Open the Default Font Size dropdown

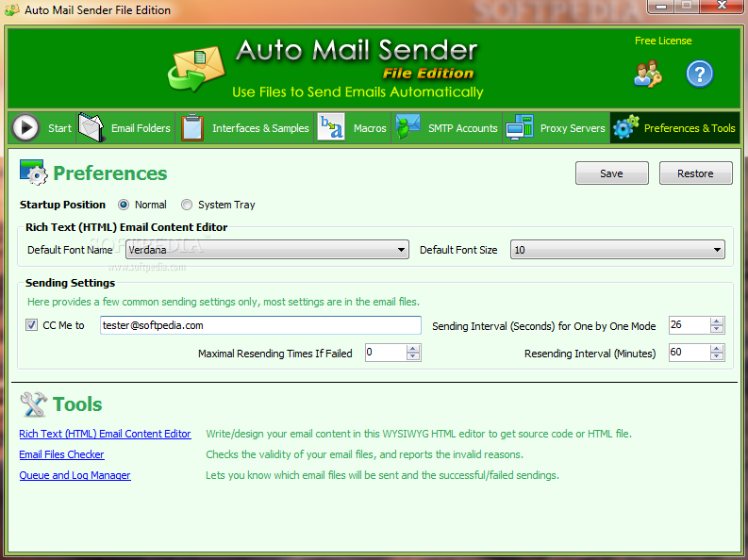click(618, 250)
